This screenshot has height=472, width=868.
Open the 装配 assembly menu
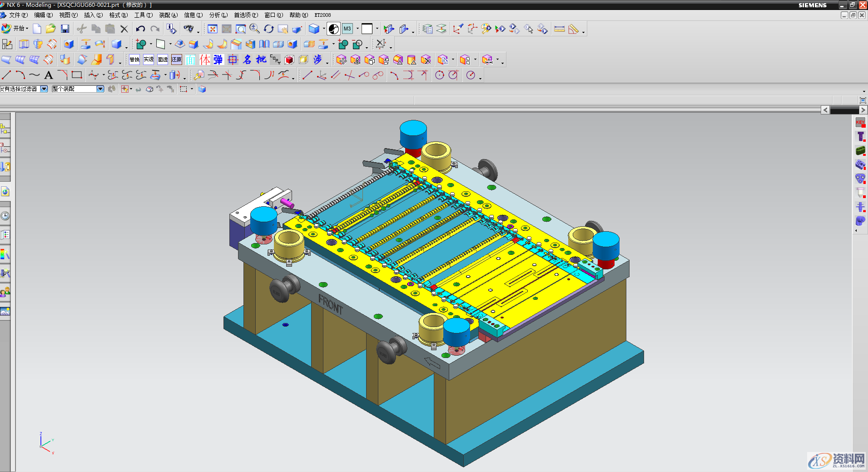click(x=168, y=15)
